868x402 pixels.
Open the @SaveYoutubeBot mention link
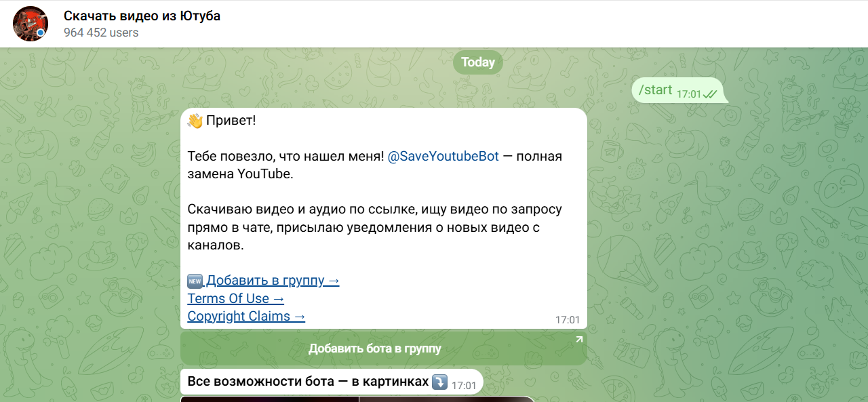(x=443, y=157)
